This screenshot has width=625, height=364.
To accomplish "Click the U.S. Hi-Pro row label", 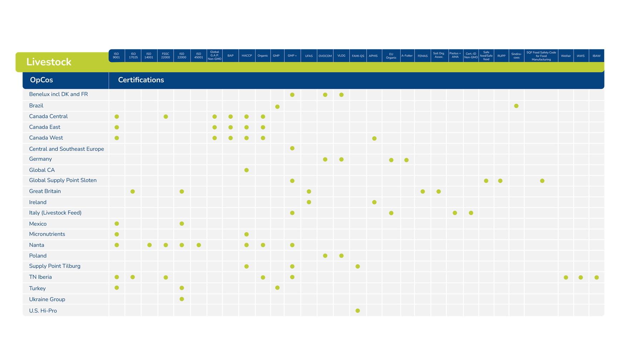I will (43, 311).
